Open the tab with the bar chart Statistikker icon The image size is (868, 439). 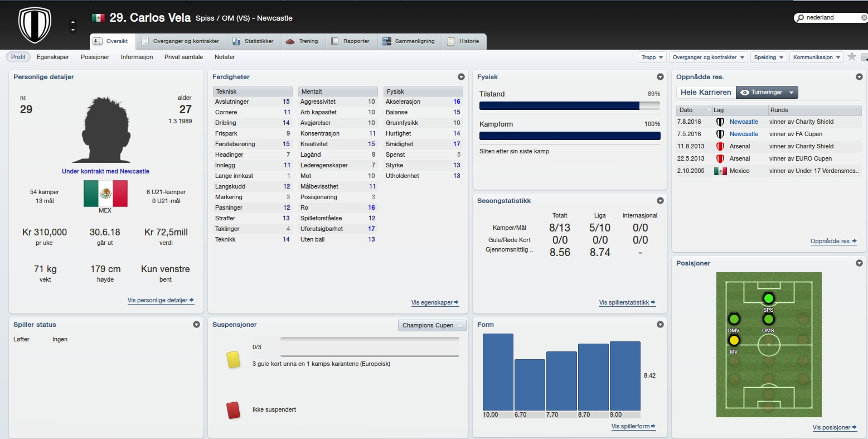253,41
